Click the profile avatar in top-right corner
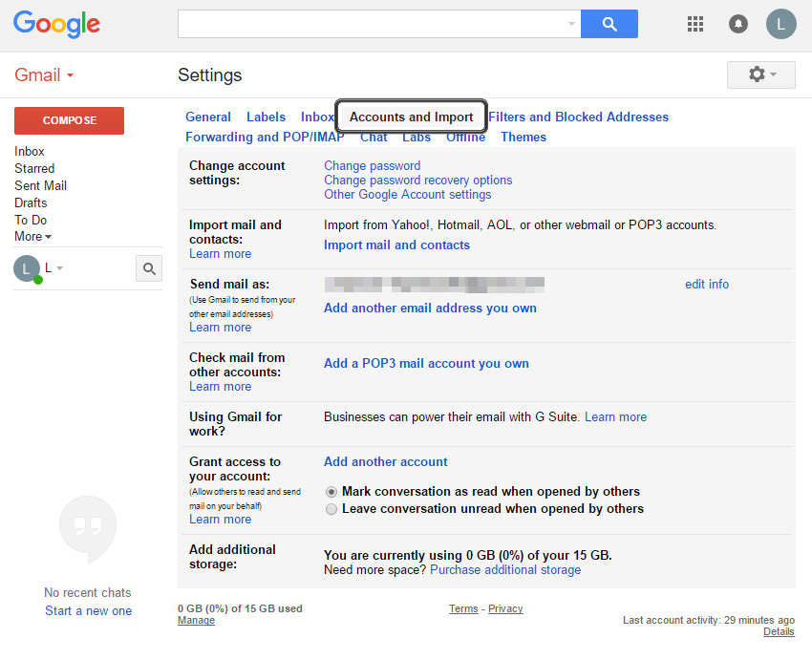This screenshot has width=812, height=660. click(x=780, y=24)
